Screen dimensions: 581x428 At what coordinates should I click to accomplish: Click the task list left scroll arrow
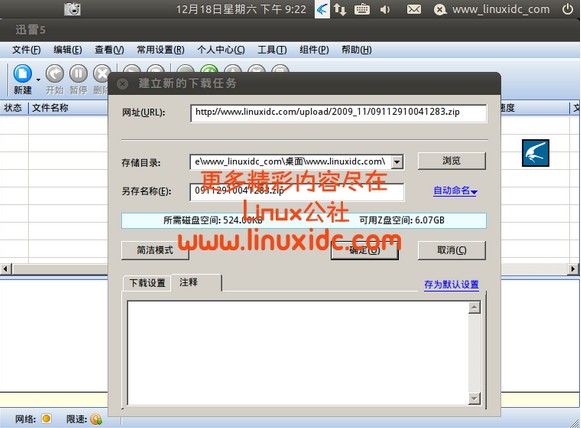tap(5, 269)
